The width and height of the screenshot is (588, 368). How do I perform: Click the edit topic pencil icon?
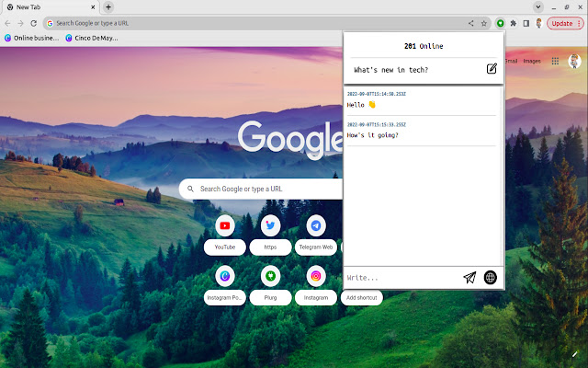[x=492, y=69]
